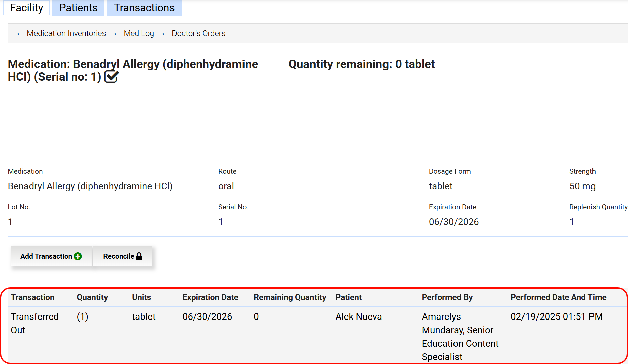
Task: Open the Patients tab
Action: click(78, 8)
